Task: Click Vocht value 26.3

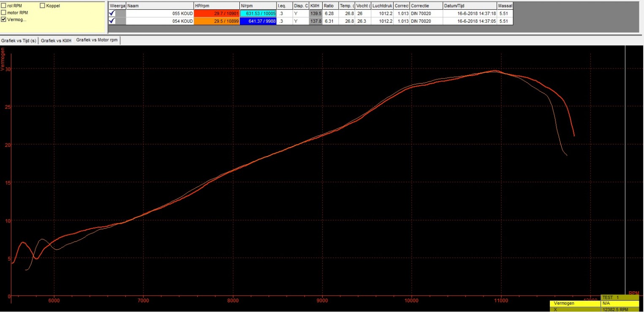Action: pos(363,21)
